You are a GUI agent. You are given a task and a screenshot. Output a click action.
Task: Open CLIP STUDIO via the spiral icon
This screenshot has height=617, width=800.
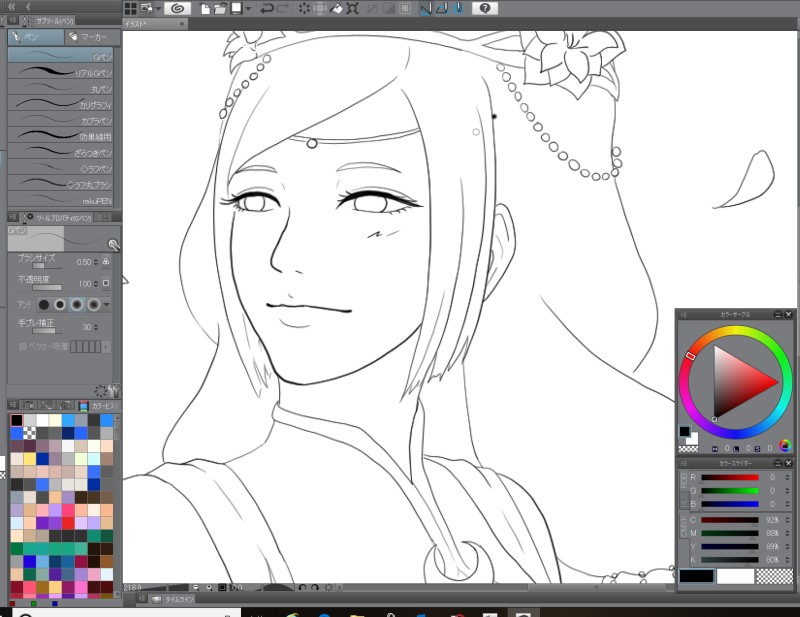pos(177,8)
